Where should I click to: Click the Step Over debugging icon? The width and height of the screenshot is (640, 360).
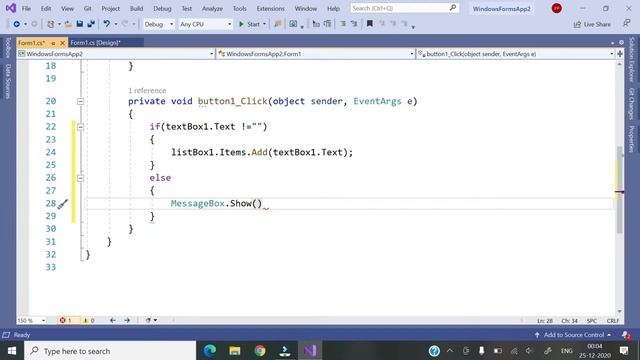[x=327, y=24]
